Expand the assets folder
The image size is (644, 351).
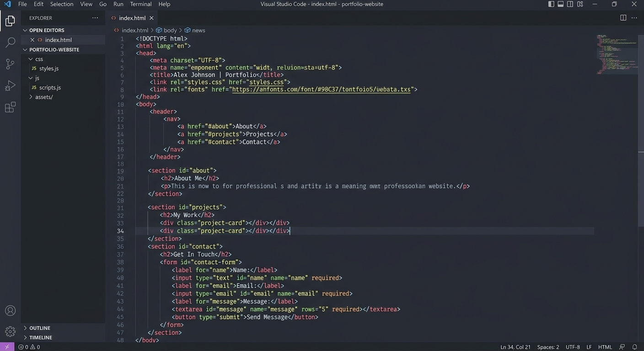(44, 97)
